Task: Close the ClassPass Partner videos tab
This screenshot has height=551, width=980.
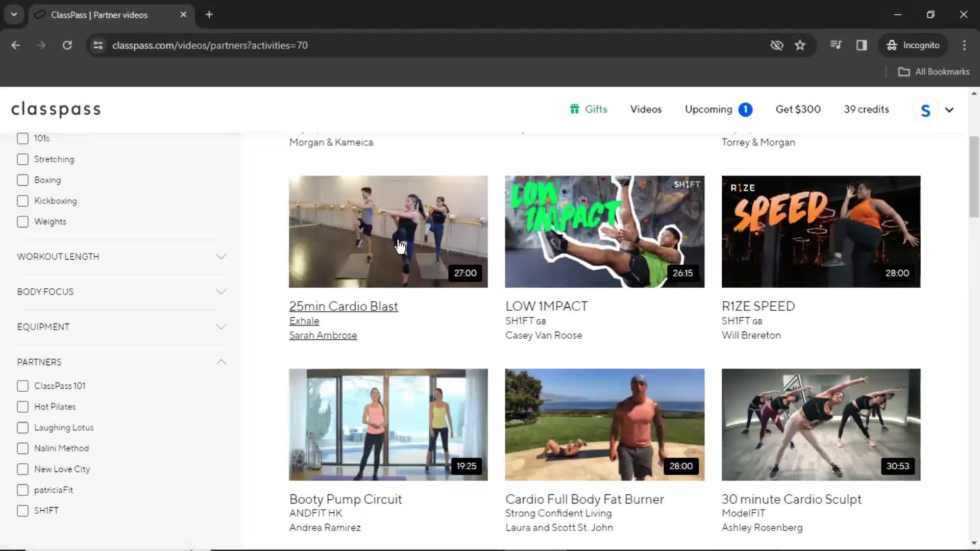Action: pos(183,15)
